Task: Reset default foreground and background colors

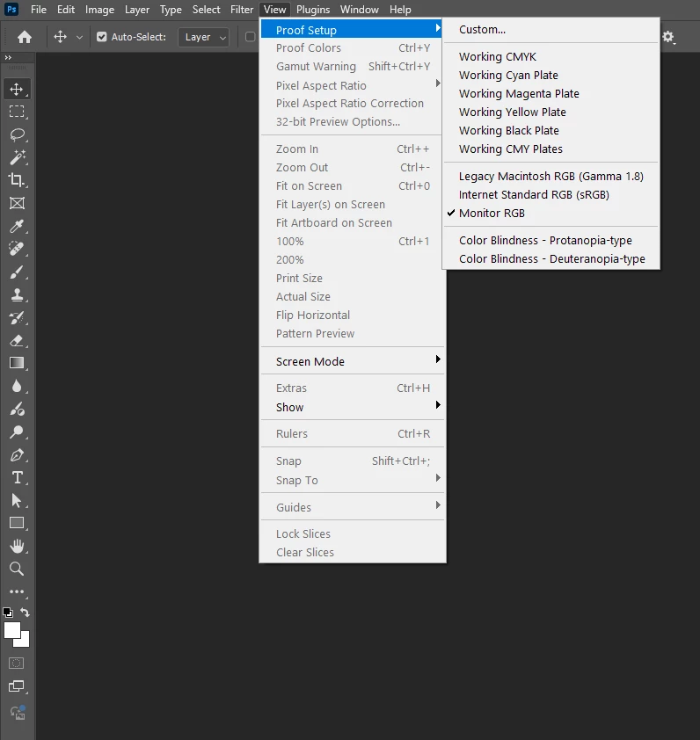Action: 8,613
